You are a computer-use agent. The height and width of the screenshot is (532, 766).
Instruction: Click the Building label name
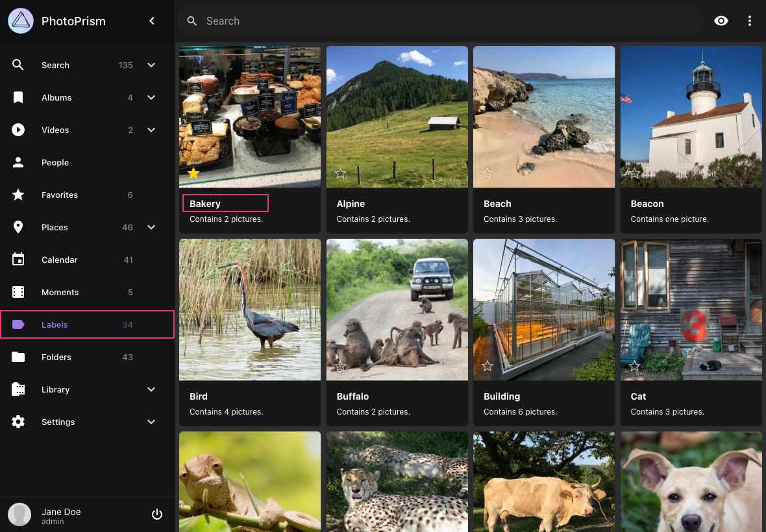[x=502, y=396]
